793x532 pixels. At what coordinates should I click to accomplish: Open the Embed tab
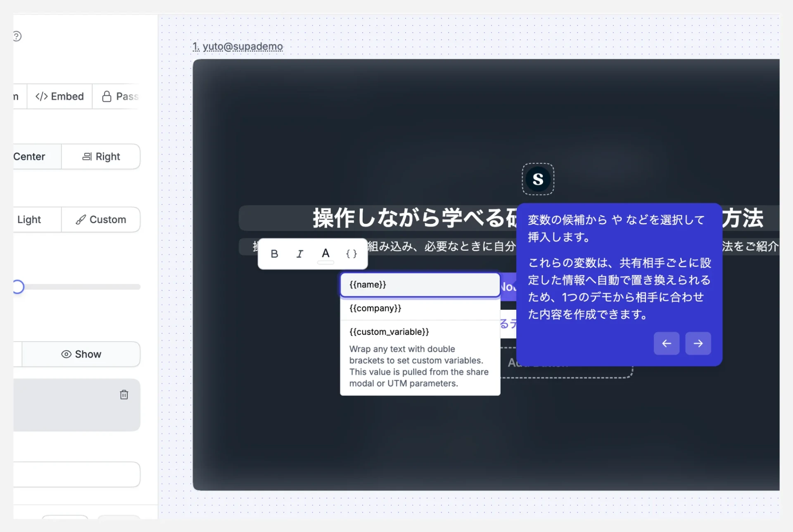pyautogui.click(x=59, y=96)
